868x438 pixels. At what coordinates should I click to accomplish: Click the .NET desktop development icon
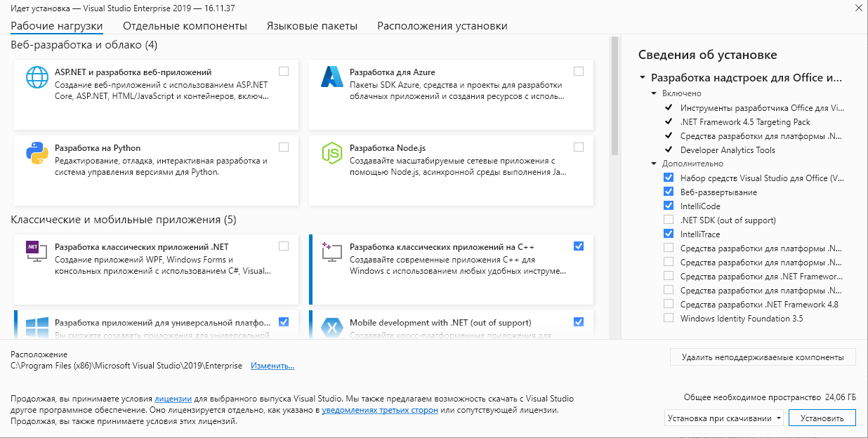pos(36,251)
